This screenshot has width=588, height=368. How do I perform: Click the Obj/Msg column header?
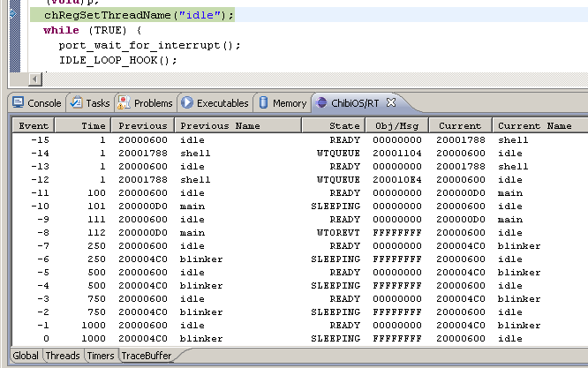pyautogui.click(x=396, y=125)
